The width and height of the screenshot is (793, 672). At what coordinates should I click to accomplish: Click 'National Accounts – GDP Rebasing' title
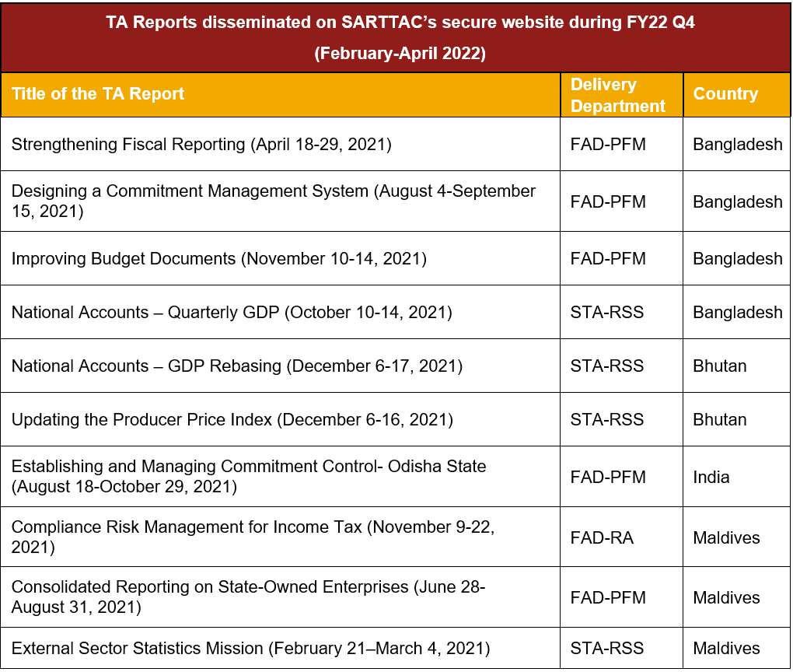[x=146, y=366]
